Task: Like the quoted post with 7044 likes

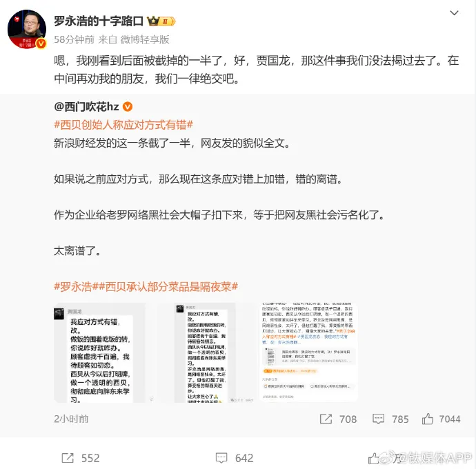Action: pos(441,419)
